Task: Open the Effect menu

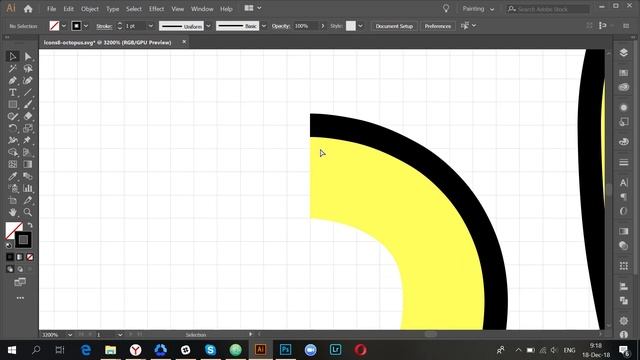Action: coord(156,9)
